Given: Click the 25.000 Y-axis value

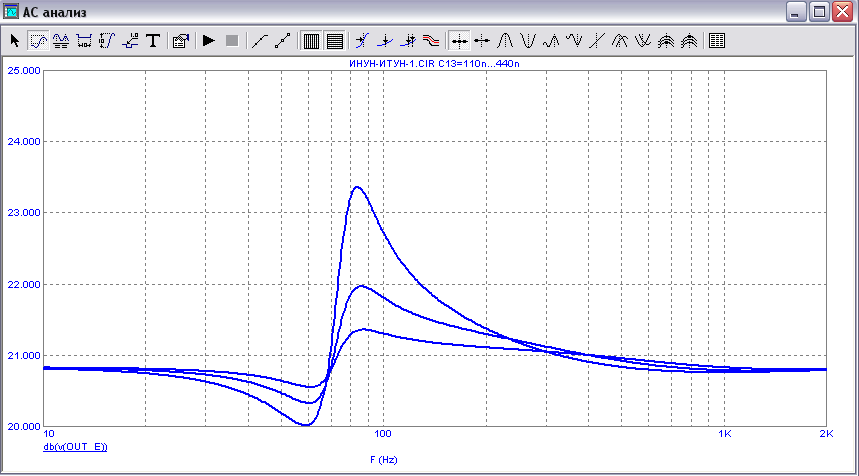Looking at the screenshot, I should point(24,71).
